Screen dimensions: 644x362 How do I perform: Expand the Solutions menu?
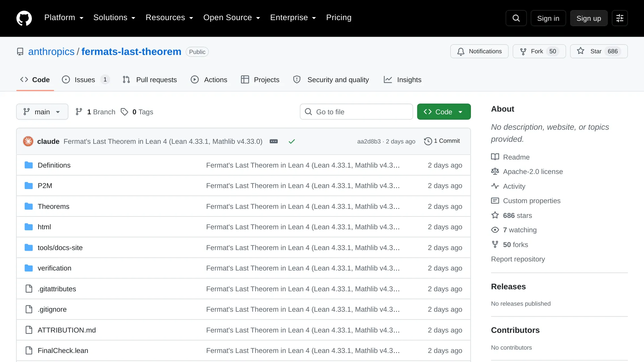coord(114,18)
